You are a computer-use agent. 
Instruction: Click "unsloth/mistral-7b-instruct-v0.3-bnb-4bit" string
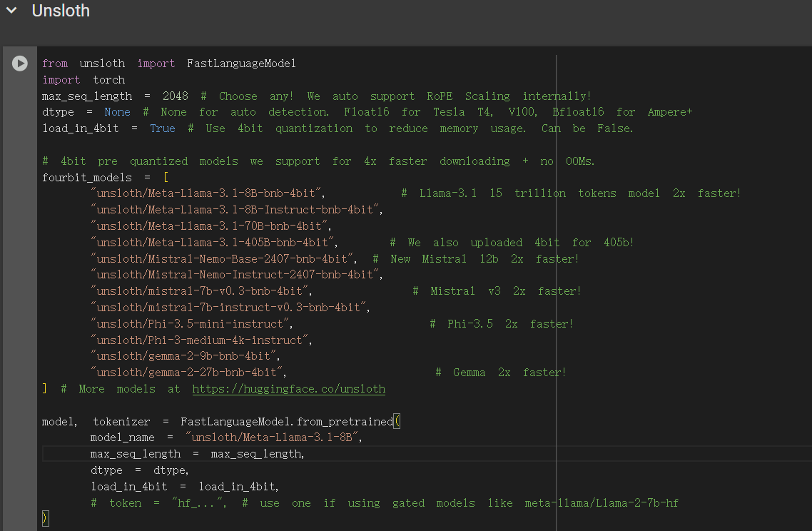pyautogui.click(x=228, y=307)
